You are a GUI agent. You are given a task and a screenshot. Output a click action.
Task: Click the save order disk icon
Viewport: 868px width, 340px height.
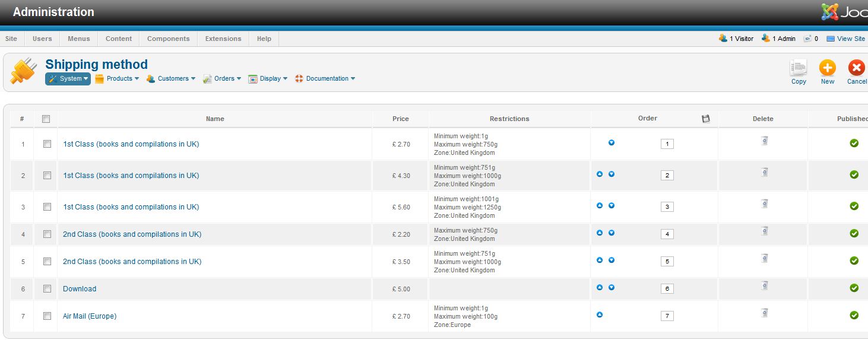[706, 119]
